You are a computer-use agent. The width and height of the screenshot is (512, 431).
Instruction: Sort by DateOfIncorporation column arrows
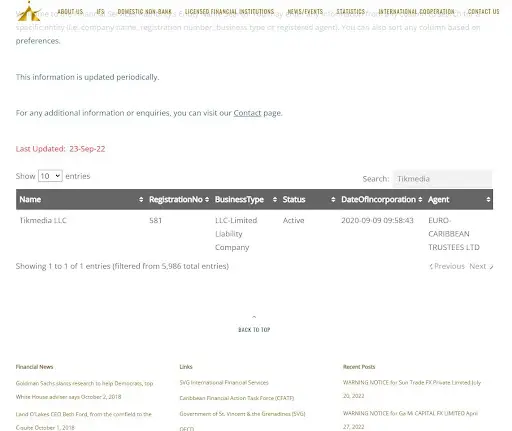click(x=420, y=199)
